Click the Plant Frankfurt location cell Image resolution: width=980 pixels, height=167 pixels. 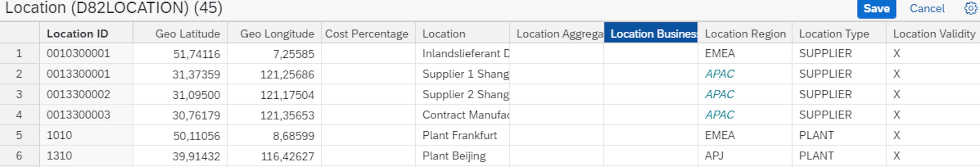(x=459, y=135)
